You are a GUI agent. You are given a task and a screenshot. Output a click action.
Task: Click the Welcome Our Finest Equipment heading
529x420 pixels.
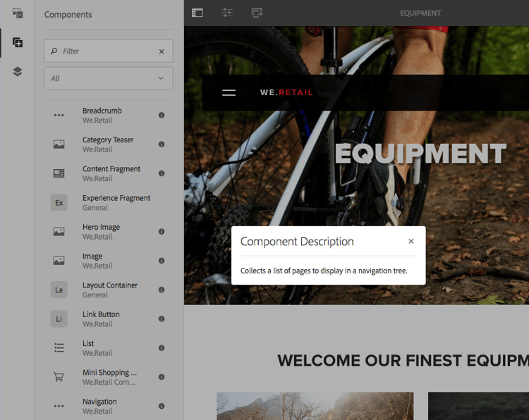pos(403,361)
